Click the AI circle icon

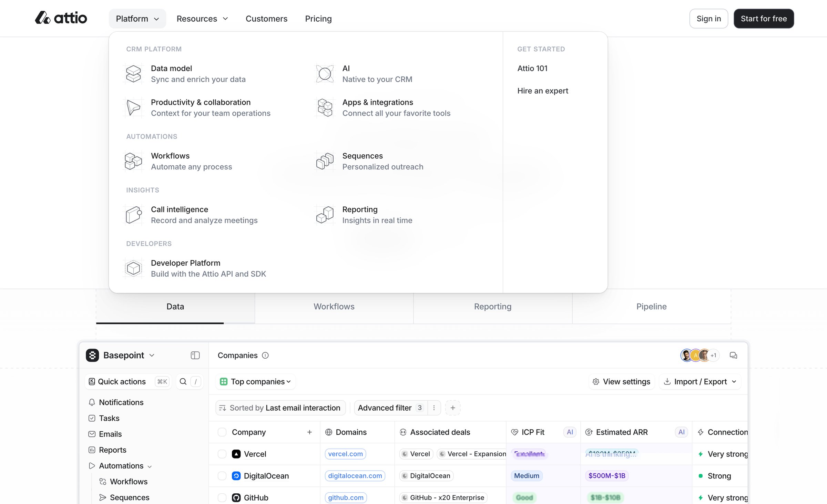[325, 74]
